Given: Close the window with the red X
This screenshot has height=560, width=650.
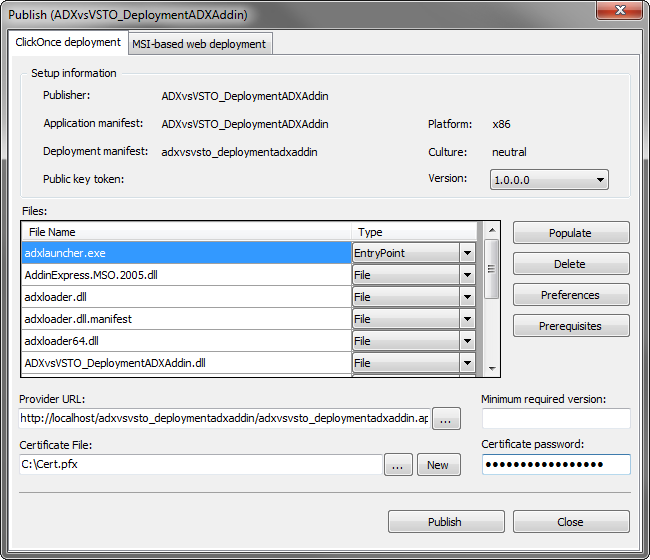Looking at the screenshot, I should pos(620,10).
